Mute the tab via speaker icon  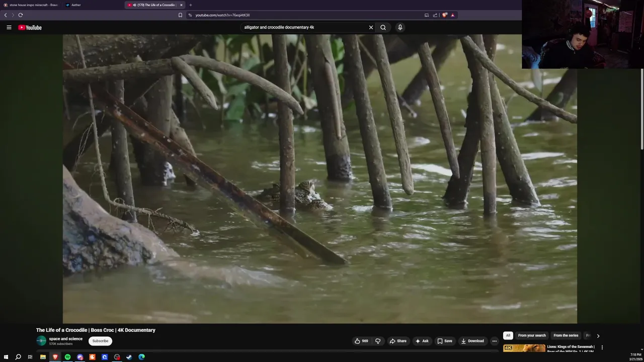pyautogui.click(x=134, y=5)
